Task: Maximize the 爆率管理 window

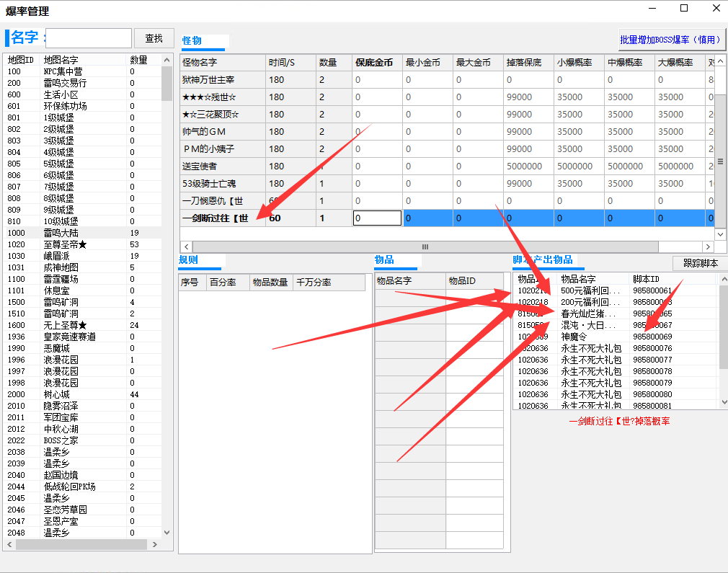Action: tap(684, 8)
